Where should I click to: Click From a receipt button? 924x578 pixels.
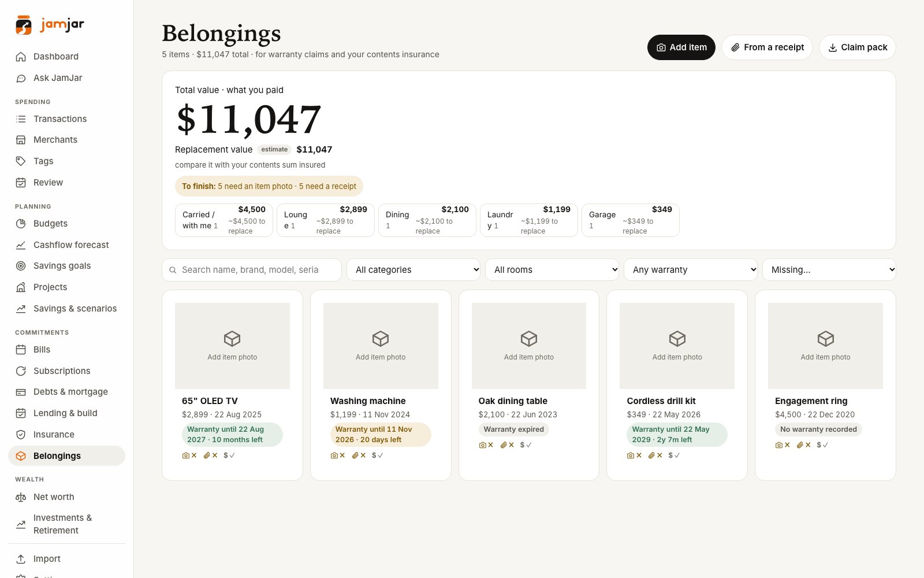767,47
